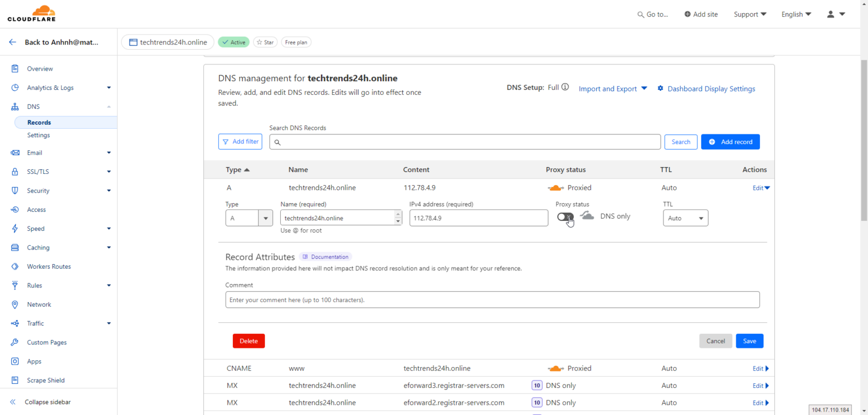
Task: Click the IPv4 address field
Action: (x=479, y=218)
